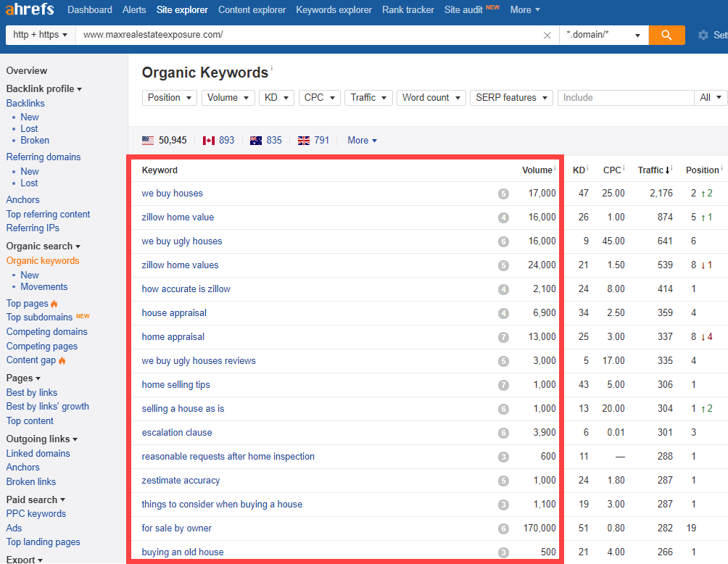
Task: Open the Traffic filter dropdown
Action: (368, 97)
